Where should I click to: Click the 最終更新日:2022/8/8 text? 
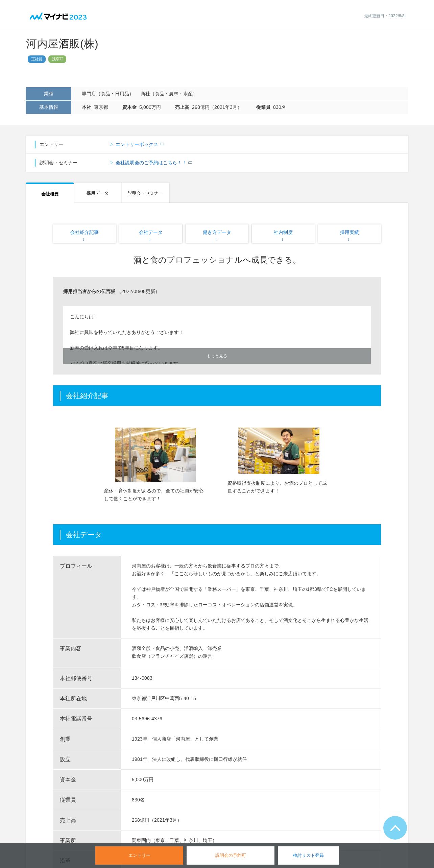pyautogui.click(x=384, y=16)
